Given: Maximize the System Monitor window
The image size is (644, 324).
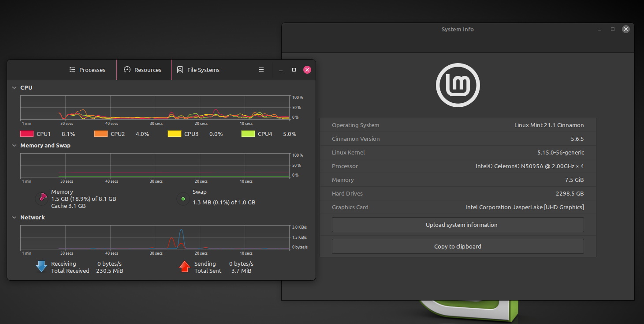Looking at the screenshot, I should [294, 70].
